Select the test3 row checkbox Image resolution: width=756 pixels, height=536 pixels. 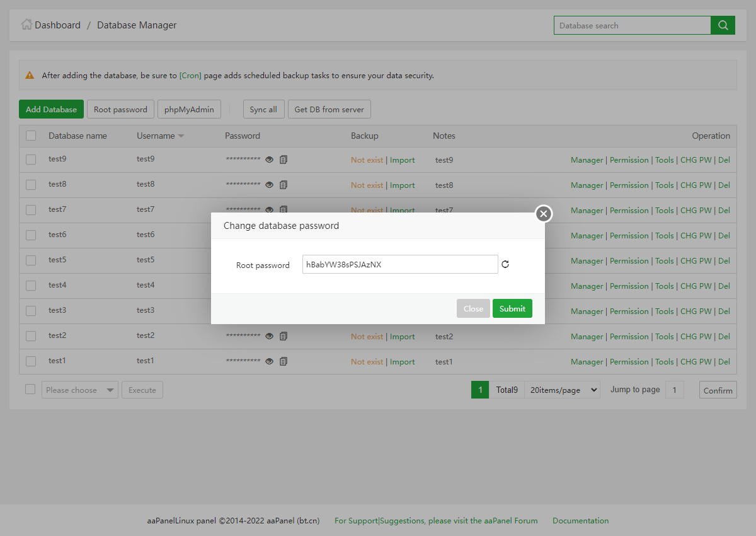click(x=31, y=310)
